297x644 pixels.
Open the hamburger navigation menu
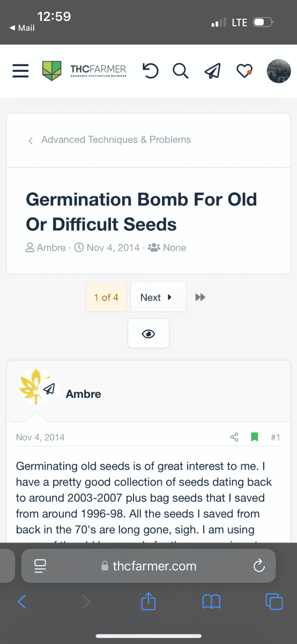coord(20,71)
